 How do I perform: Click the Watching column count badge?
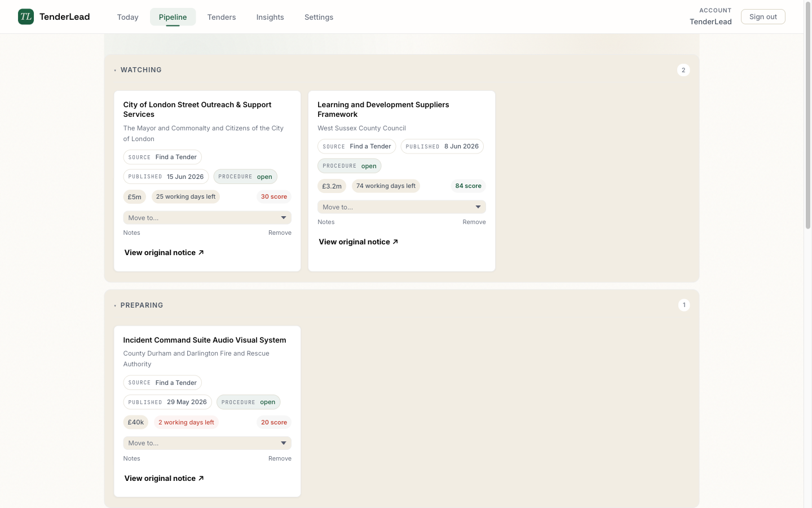coord(683,70)
